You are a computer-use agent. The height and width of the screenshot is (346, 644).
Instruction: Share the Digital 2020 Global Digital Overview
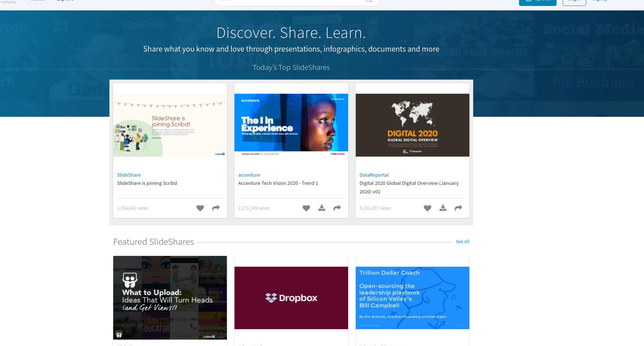(458, 208)
